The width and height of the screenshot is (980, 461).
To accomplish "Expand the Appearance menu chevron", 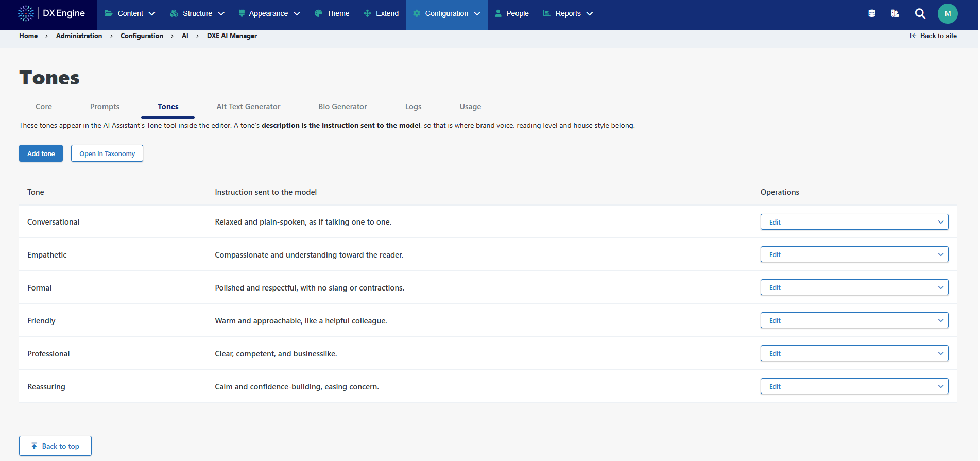I will (297, 14).
